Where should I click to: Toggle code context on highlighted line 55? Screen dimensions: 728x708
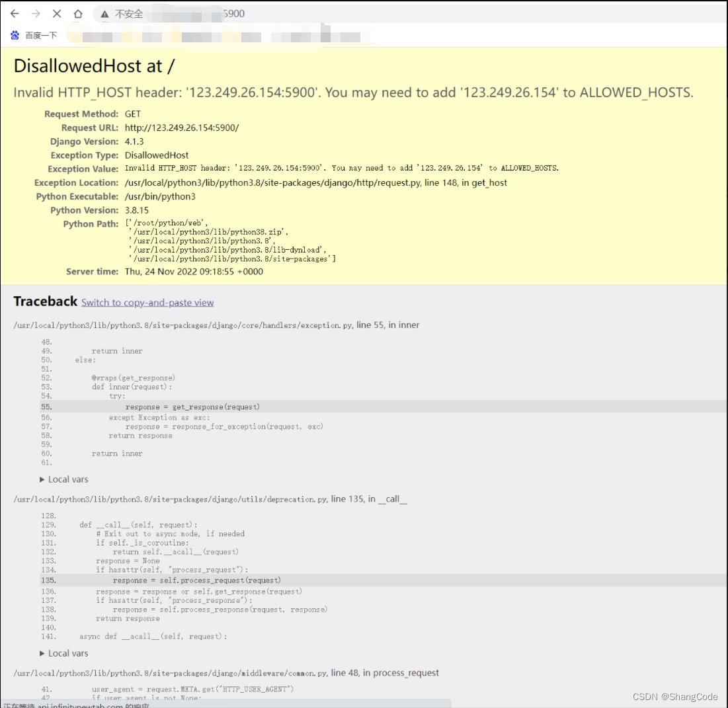click(x=198, y=407)
